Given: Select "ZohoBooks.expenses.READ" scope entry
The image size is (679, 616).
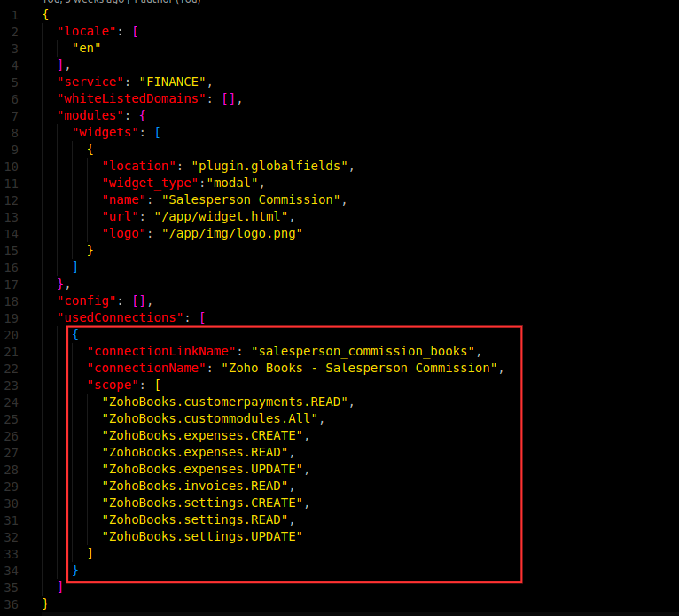Looking at the screenshot, I should pyautogui.click(x=195, y=453).
